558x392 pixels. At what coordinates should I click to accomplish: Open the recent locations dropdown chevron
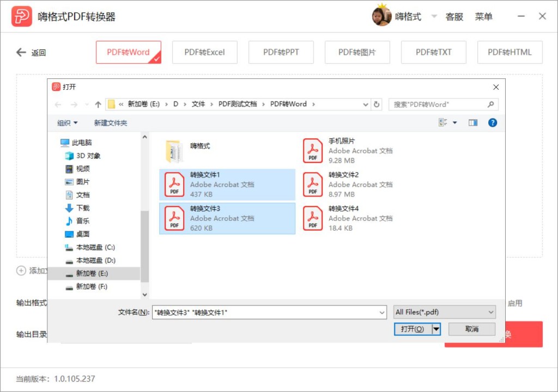[x=87, y=104]
